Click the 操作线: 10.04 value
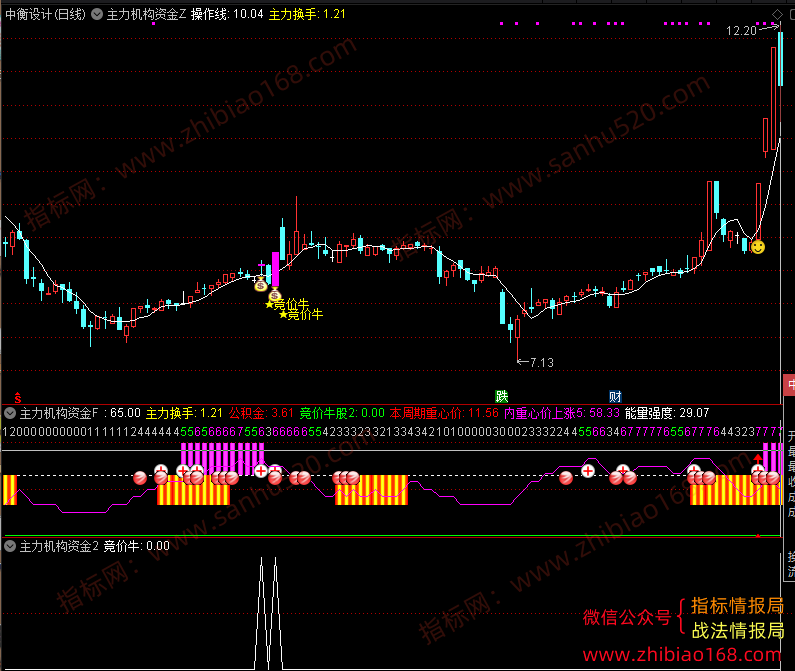 pos(227,14)
